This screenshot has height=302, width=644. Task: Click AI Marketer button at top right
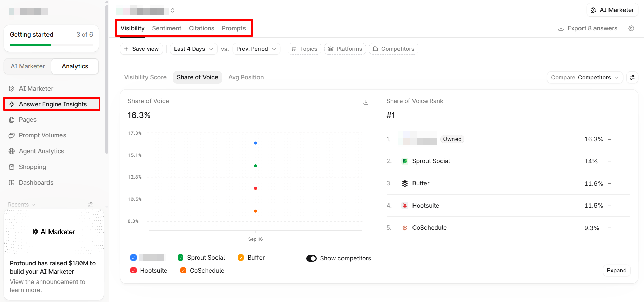612,10
